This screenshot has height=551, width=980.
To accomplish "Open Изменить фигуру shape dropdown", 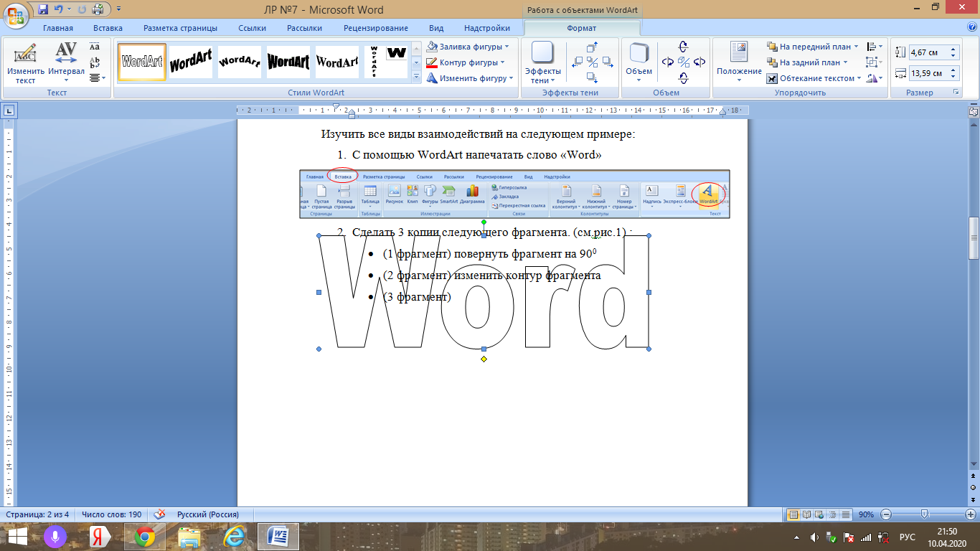I will click(x=470, y=78).
